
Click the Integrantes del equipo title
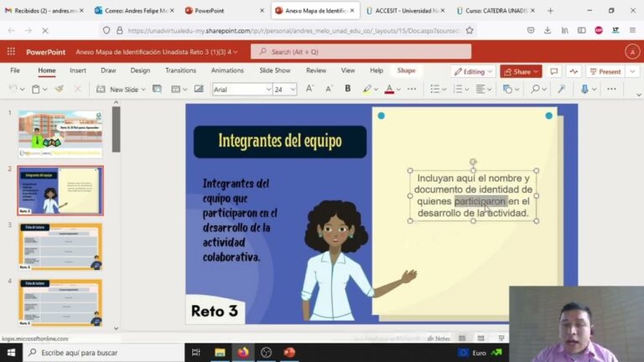coord(280,141)
